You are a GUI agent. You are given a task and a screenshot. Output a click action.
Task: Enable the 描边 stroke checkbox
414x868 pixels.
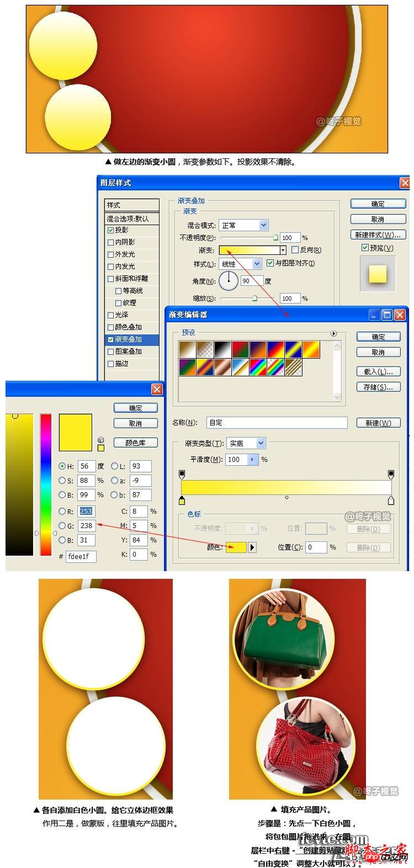coord(110,364)
